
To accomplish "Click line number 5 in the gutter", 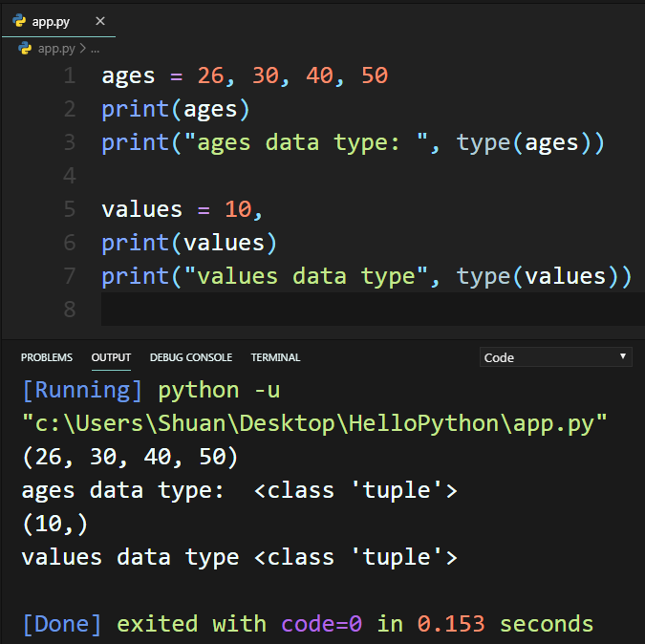I will coord(70,209).
